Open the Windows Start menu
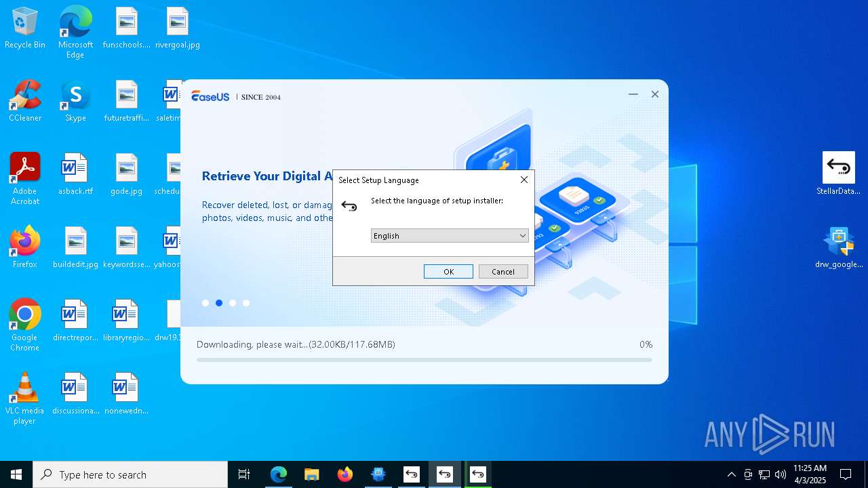Image resolution: width=868 pixels, height=488 pixels. pos(16,474)
